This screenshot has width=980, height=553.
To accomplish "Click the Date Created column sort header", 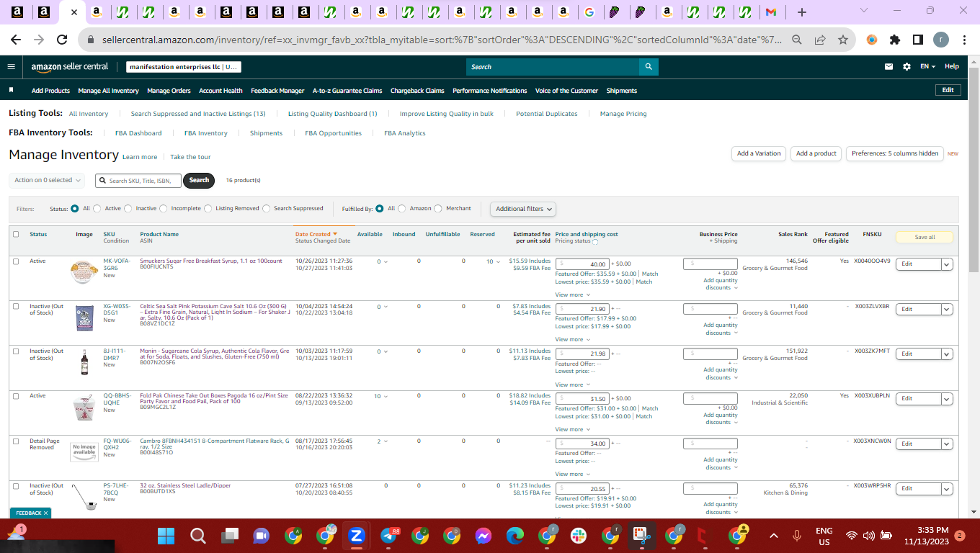I will 316,234.
